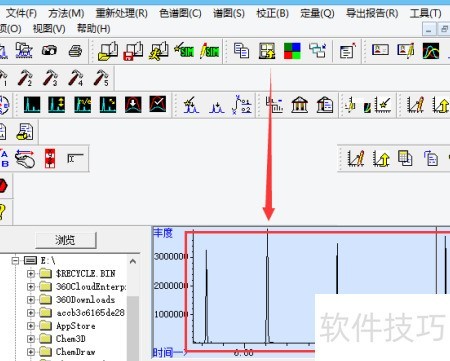450x361 pixels.
Task: Click the red-green-blue color squares icon
Action: [x=292, y=51]
